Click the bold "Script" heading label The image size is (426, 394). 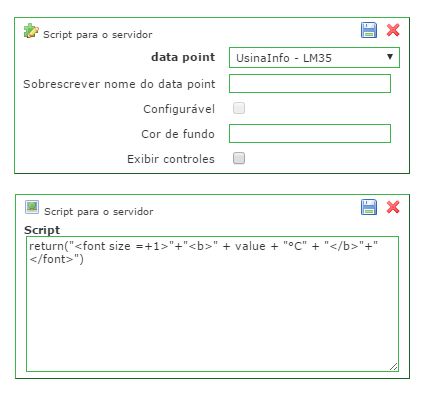[42, 230]
